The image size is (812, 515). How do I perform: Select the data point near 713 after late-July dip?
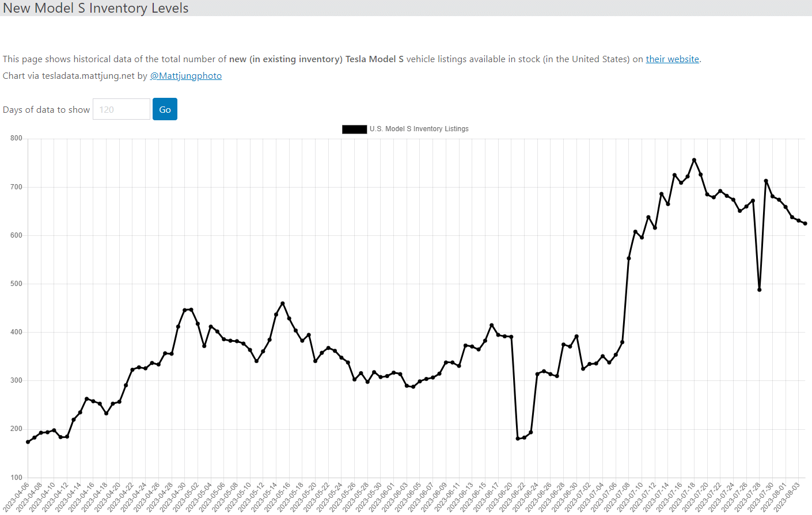tap(766, 181)
